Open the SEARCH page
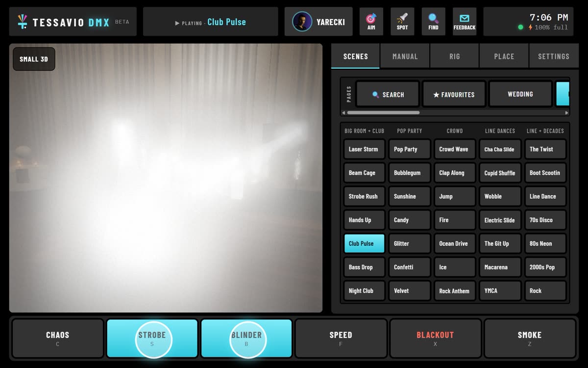This screenshot has width=588, height=368. (x=388, y=94)
